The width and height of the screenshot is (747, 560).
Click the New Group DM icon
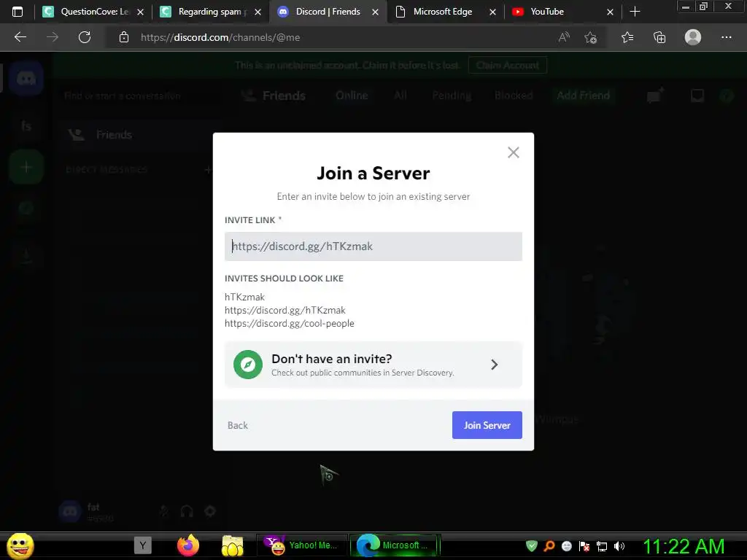(656, 96)
